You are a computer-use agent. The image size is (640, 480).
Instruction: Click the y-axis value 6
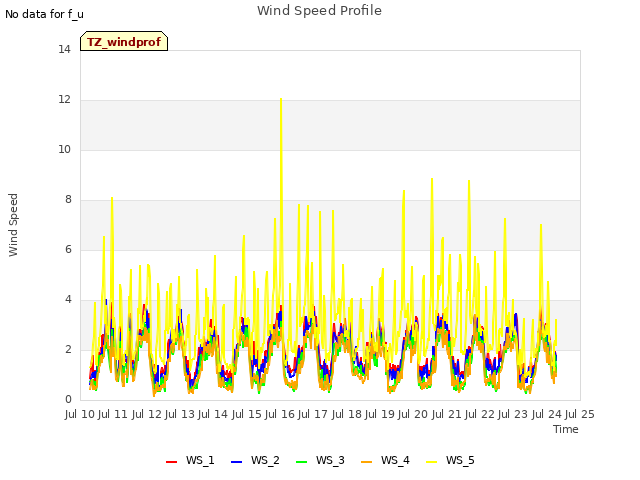pyautogui.click(x=68, y=250)
